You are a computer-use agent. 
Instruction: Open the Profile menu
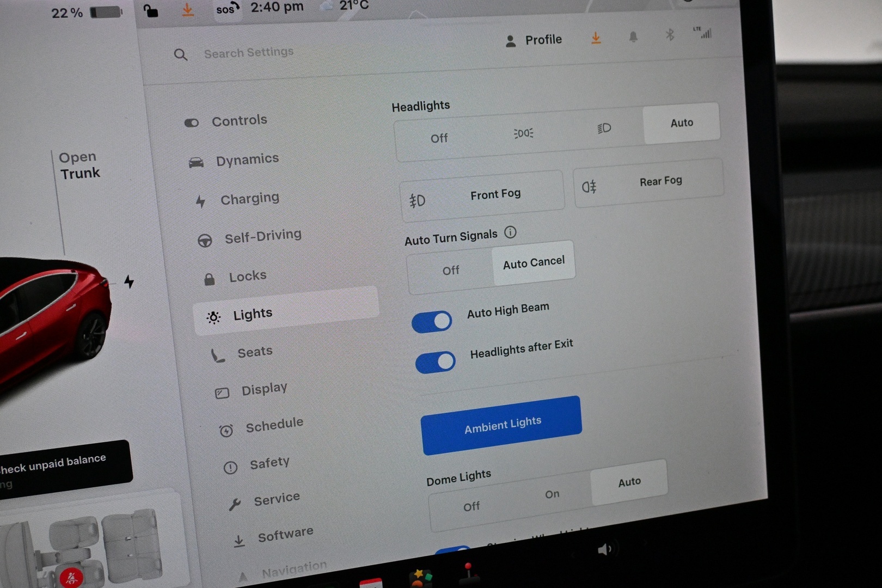pyautogui.click(x=534, y=40)
